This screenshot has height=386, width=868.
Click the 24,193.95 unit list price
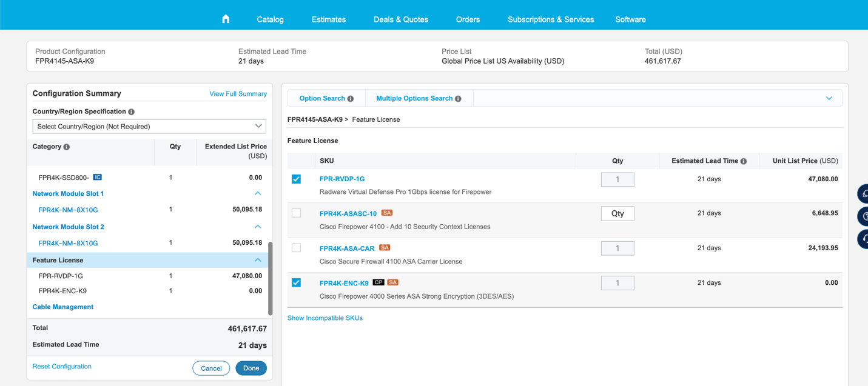point(823,248)
